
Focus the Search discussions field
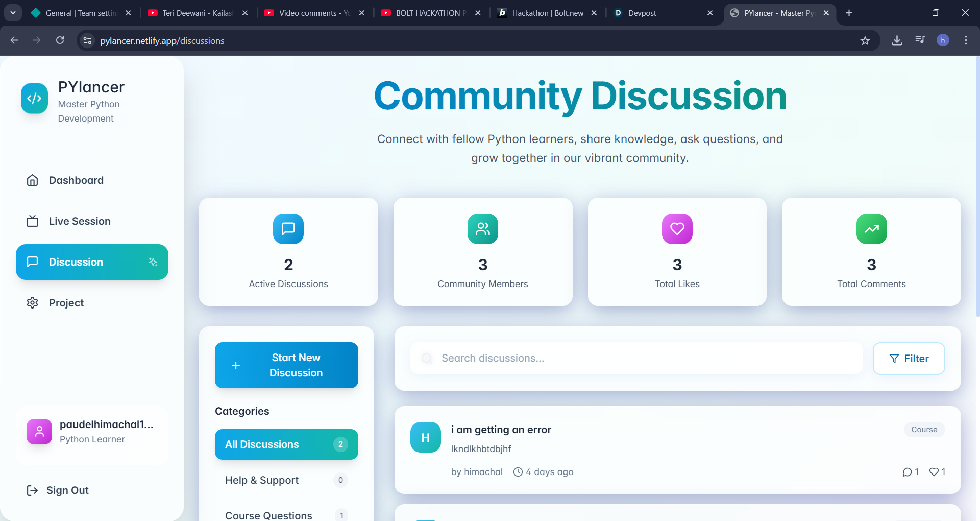click(x=636, y=358)
